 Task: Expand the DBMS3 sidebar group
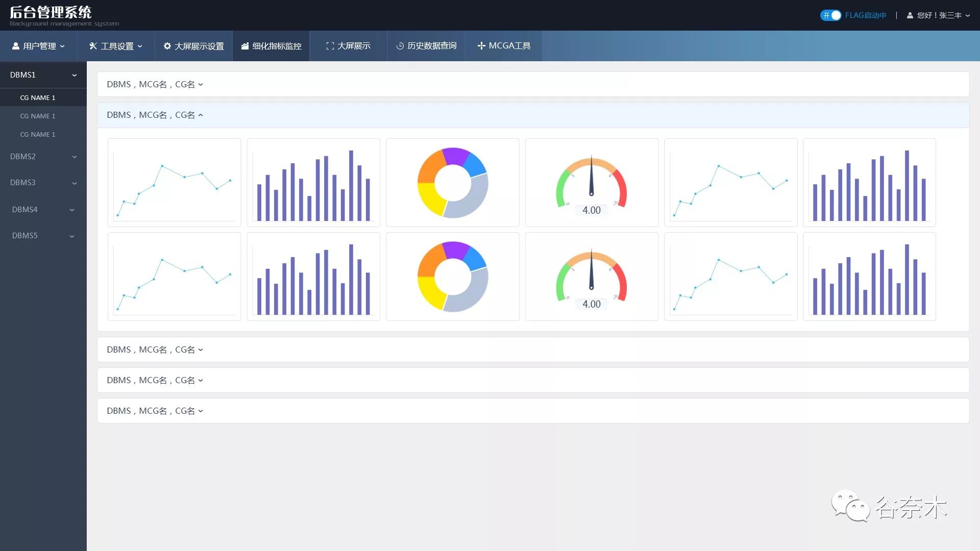[x=43, y=183]
